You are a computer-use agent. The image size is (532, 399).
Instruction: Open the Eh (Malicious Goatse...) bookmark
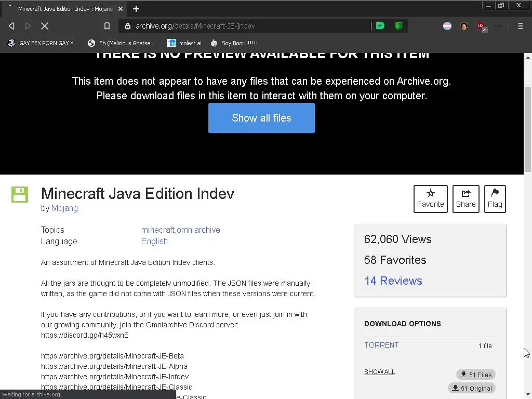[x=122, y=43]
